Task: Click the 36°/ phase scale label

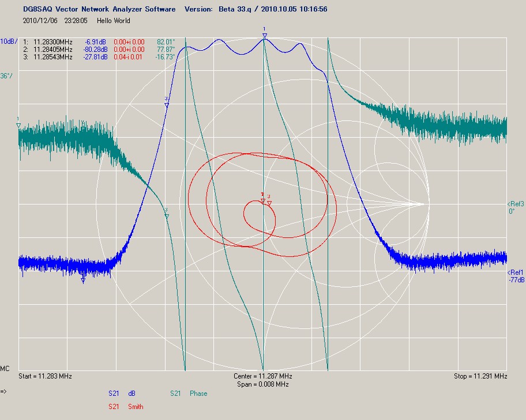Action: tap(6, 76)
